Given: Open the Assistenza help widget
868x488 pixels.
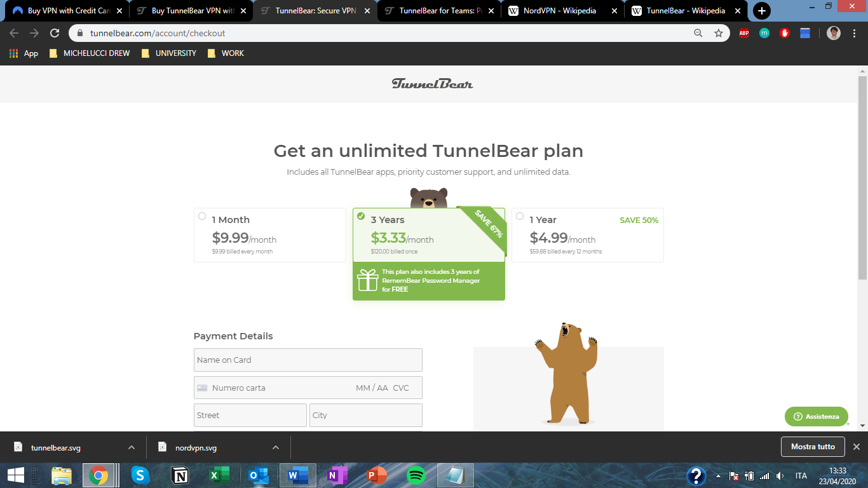Looking at the screenshot, I should click(817, 416).
